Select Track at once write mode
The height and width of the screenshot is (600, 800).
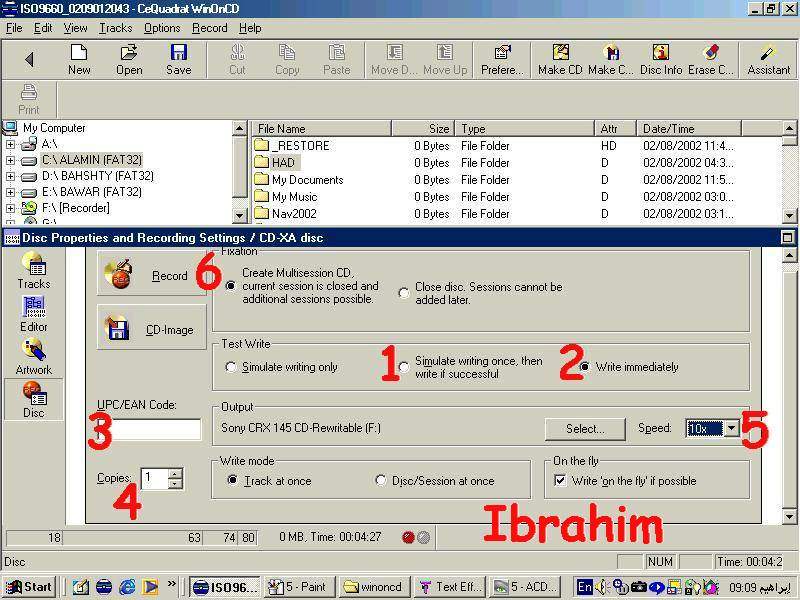point(232,480)
